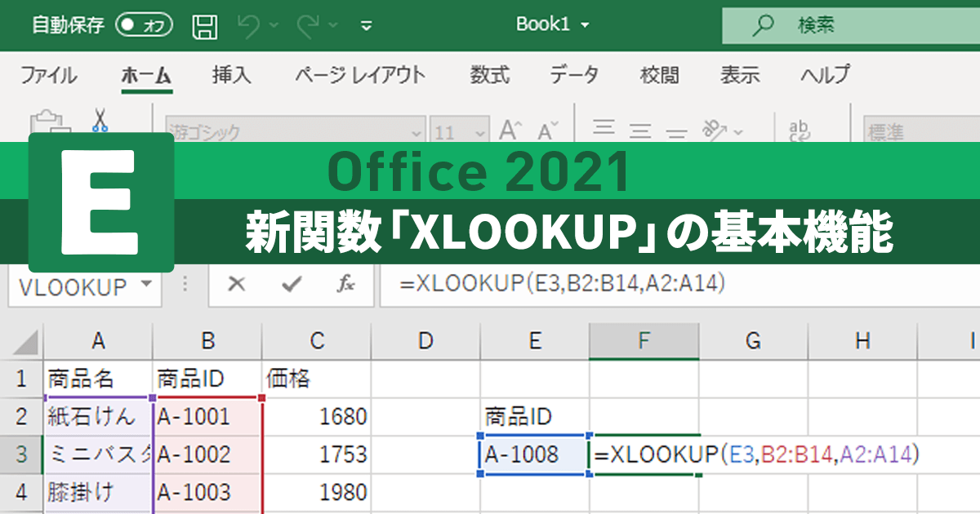Viewport: 980px width, 514px height.
Task: Select row 2 header
Action: tap(22, 416)
